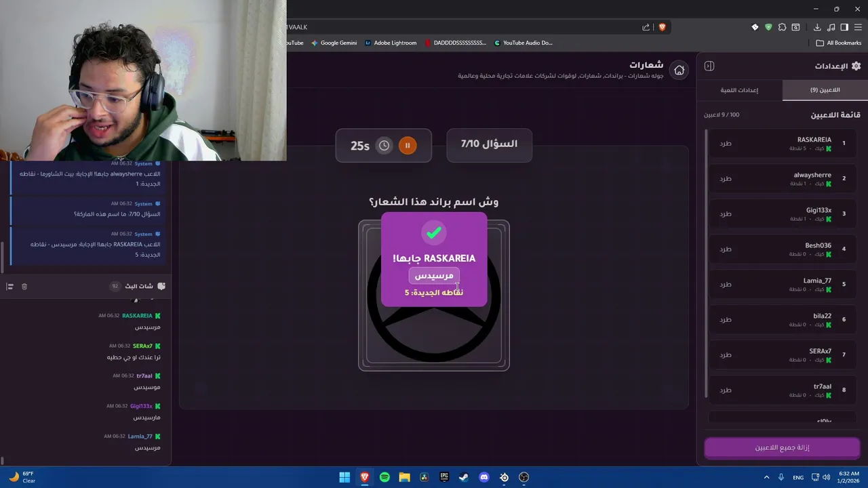This screenshot has width=868, height=488.
Task: Open DADDDDSSSSSSSS bookmark
Action: coord(456,43)
